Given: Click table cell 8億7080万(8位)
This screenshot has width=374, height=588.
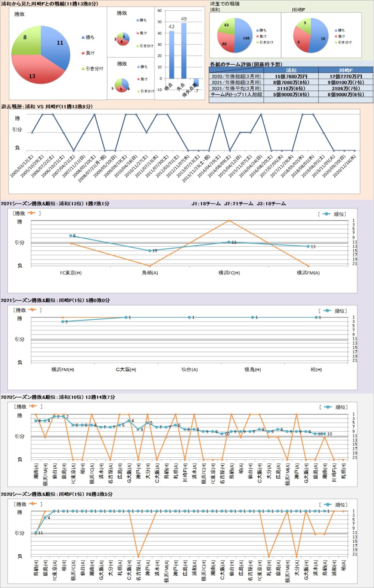Looking at the screenshot, I should [291, 82].
